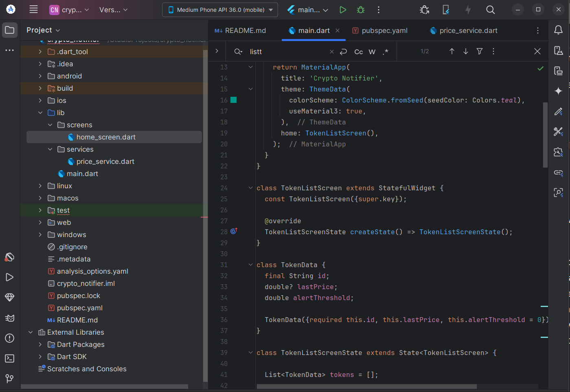
Task: Select home_screen.dart in project tree
Action: point(114,137)
